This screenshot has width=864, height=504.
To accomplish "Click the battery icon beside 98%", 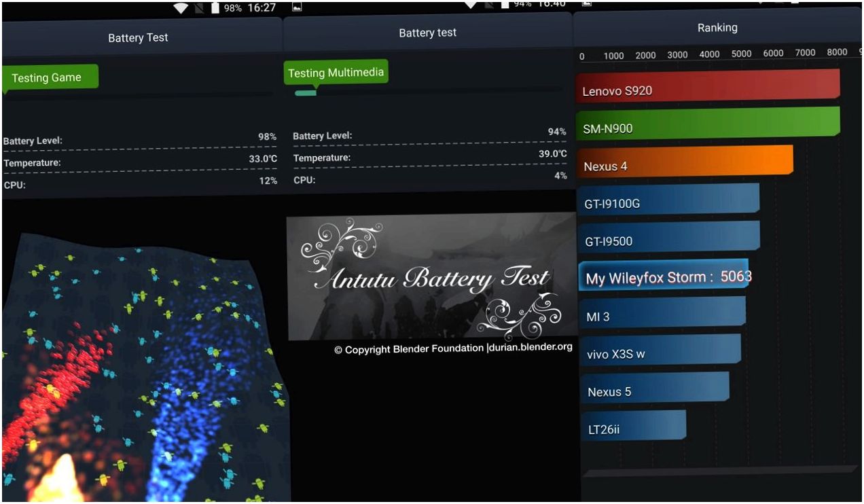I will 215,8.
